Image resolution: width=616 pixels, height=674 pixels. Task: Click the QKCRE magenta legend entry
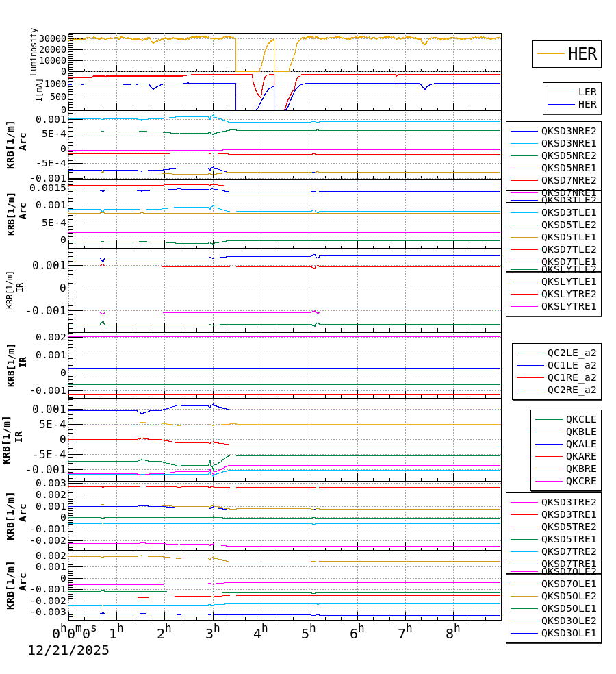[581, 482]
